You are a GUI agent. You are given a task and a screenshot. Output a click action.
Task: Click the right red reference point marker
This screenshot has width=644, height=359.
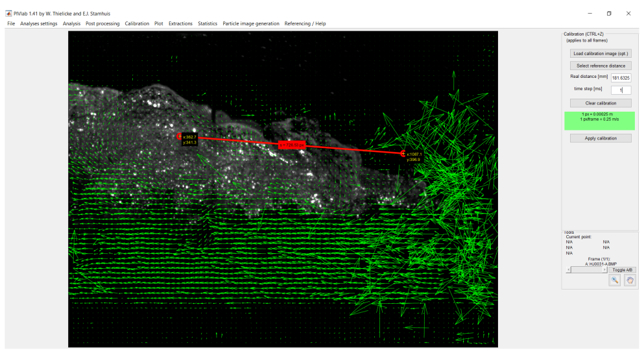coord(403,153)
